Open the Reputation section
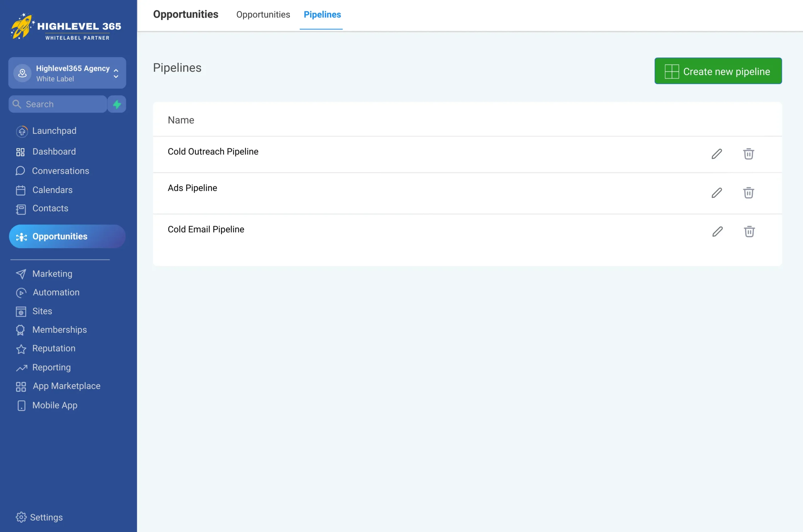Image resolution: width=803 pixels, height=532 pixels. pyautogui.click(x=54, y=348)
